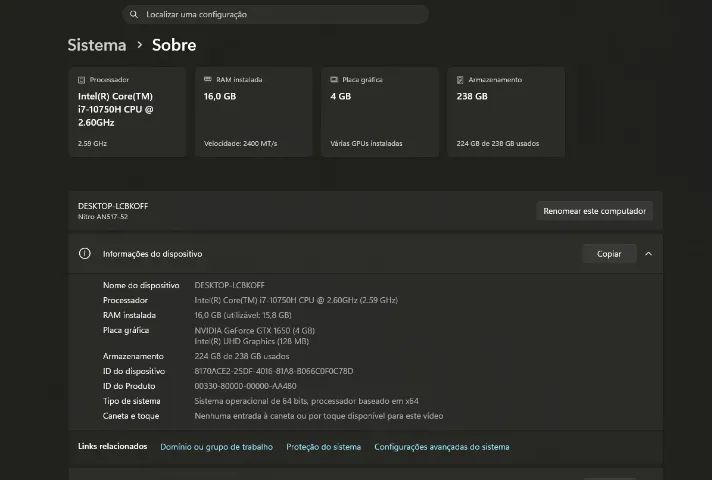
Task: Click the Caneta e toque value text
Action: click(x=319, y=416)
